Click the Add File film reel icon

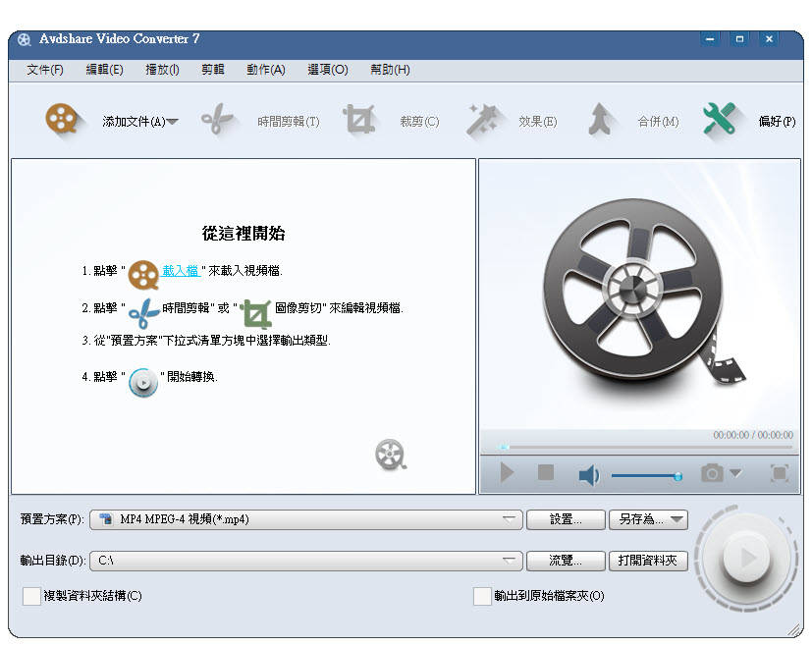pyautogui.click(x=61, y=120)
